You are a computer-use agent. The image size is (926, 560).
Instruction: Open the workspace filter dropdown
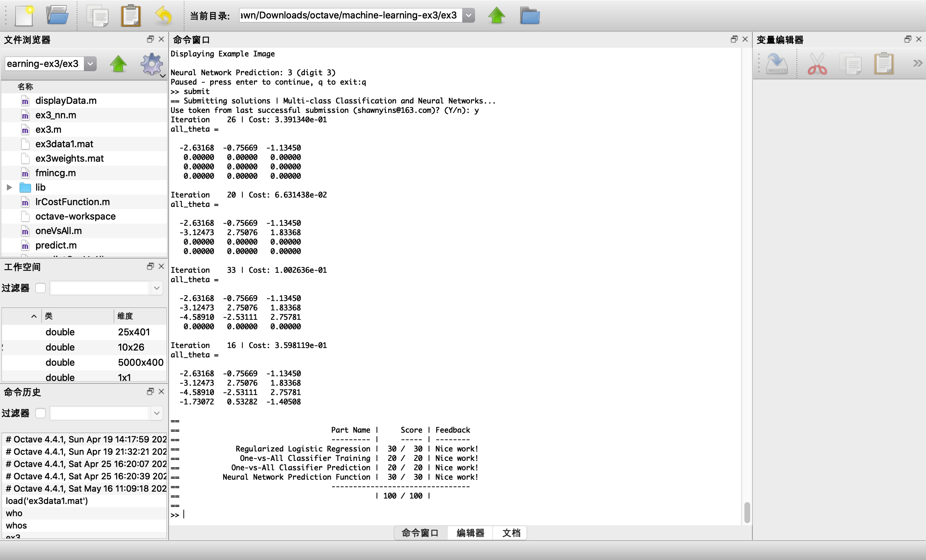tap(157, 288)
